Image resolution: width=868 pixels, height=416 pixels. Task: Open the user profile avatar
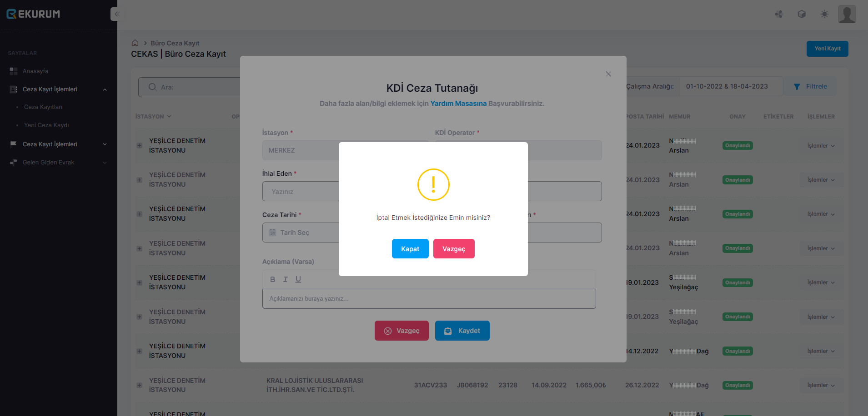pyautogui.click(x=847, y=14)
